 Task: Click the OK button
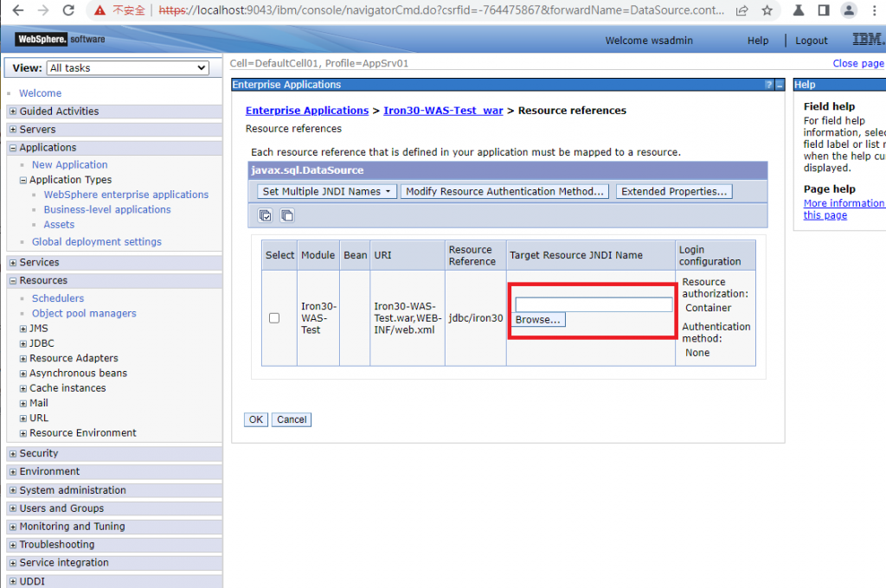256,419
